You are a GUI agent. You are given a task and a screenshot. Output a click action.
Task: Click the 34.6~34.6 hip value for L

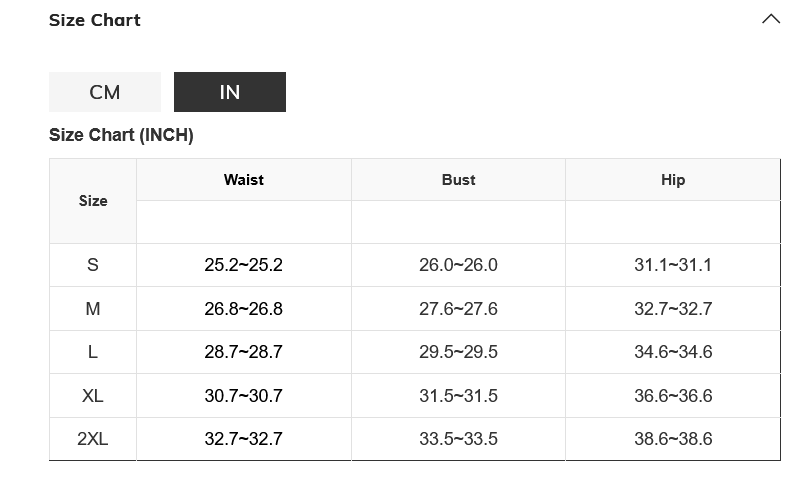pos(673,352)
